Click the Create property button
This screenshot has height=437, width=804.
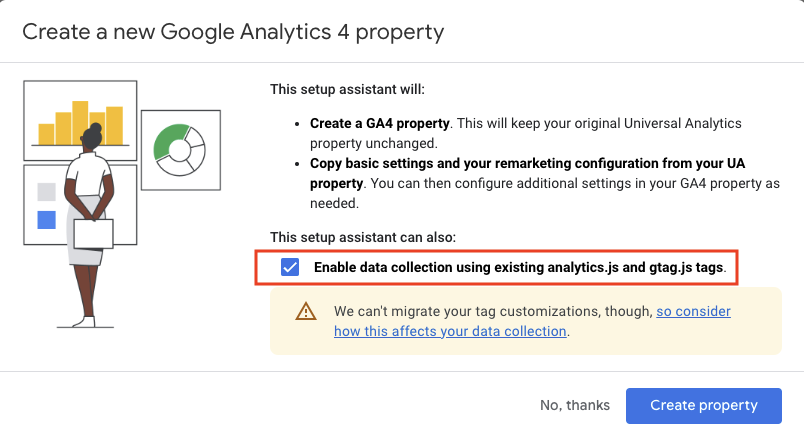(704, 406)
